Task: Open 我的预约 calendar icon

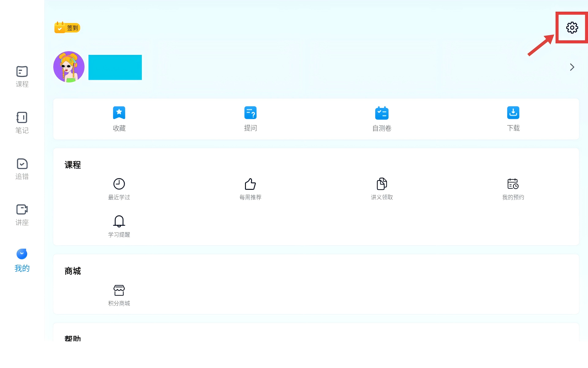Action: point(513,184)
